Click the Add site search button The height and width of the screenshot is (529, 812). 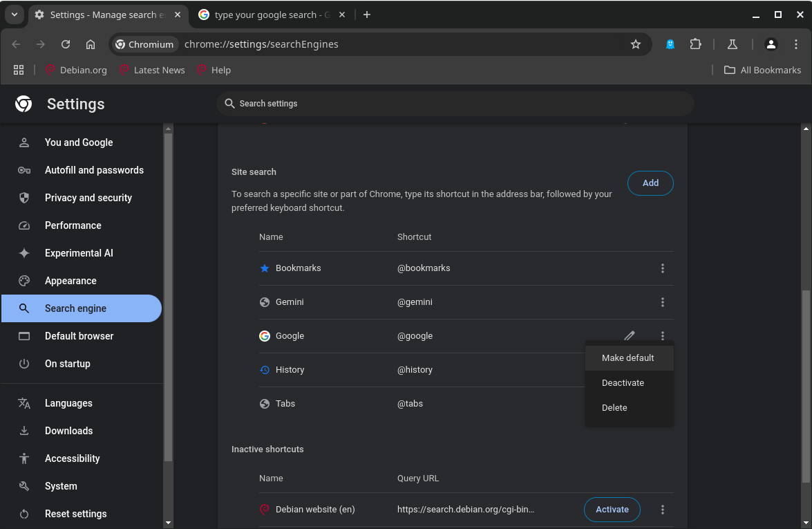pyautogui.click(x=650, y=183)
